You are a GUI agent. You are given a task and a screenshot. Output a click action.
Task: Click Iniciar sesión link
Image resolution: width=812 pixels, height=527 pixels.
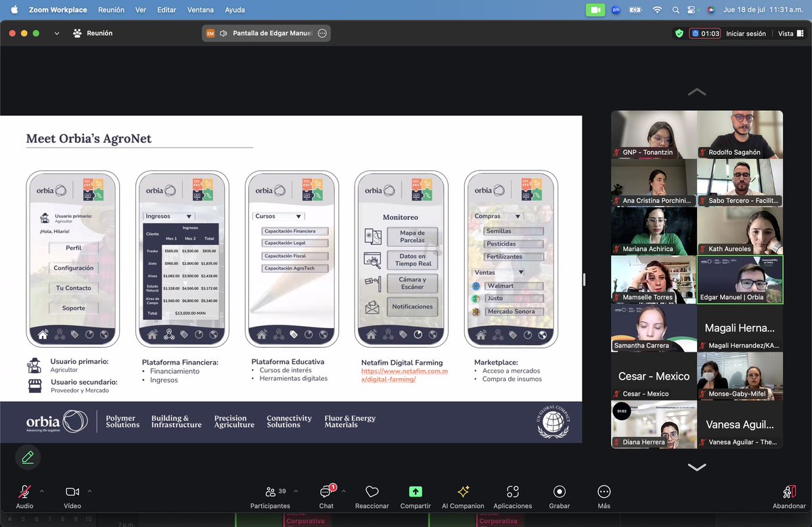(x=746, y=33)
